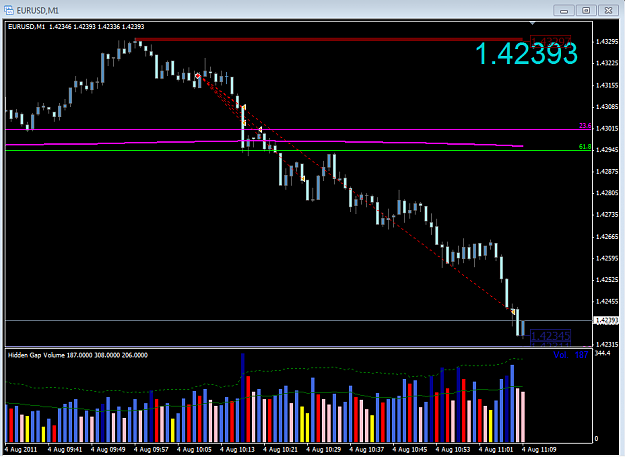Click the 1.42315 price scale label
The height and width of the screenshot is (457, 625).
tap(607, 344)
